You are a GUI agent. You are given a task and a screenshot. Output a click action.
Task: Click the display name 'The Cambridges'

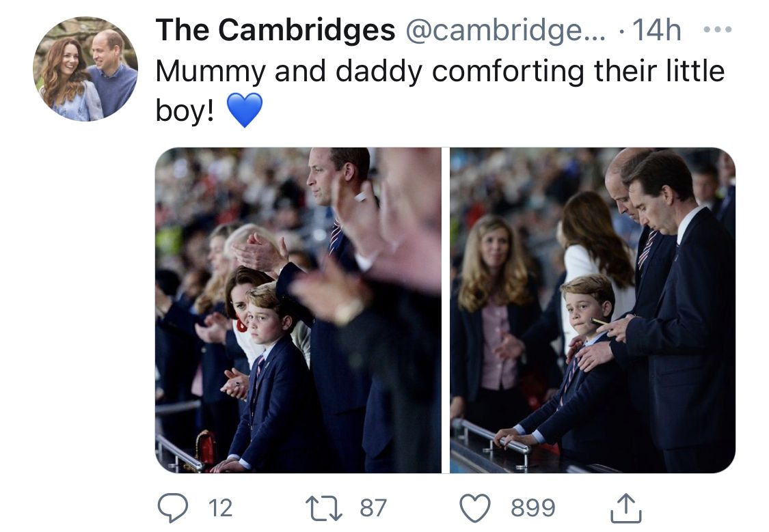click(275, 30)
